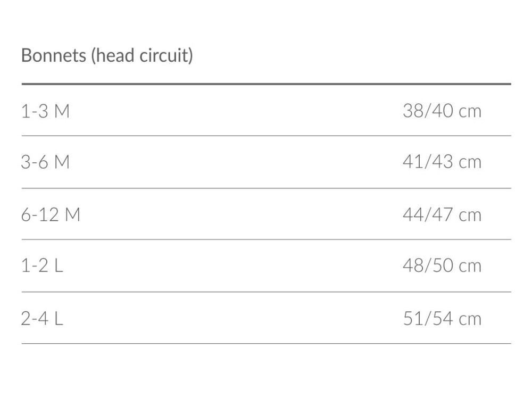Image resolution: width=532 pixels, height=397 pixels.
Task: Click the "6-12 M" size label
Action: pos(51,214)
